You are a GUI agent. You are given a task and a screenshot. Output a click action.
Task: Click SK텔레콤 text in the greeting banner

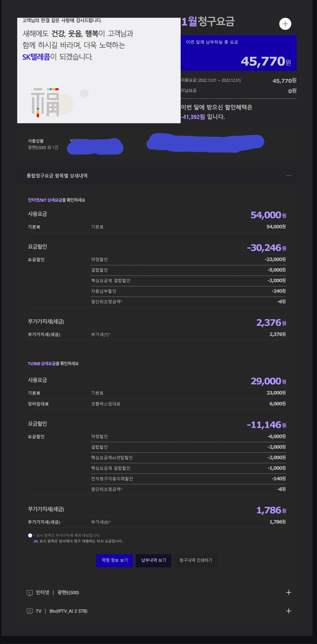pyautogui.click(x=36, y=57)
